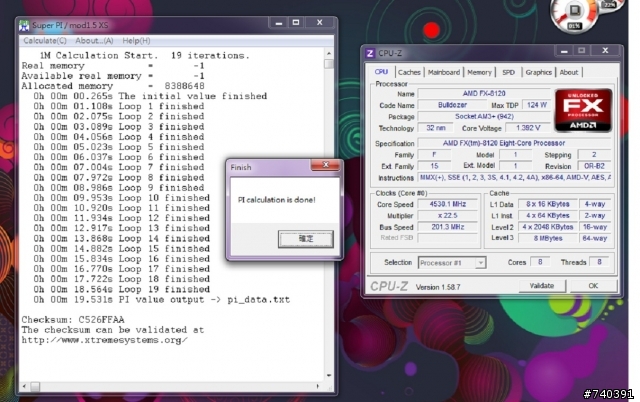Viewport: 640px width, 402px height.
Task: Click the Super PI horizontal scrollbar thumb
Action: coord(35,386)
